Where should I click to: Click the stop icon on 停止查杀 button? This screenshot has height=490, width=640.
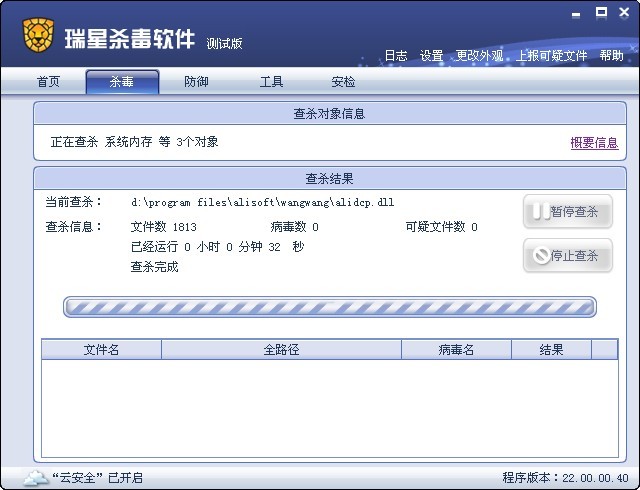coord(541,256)
